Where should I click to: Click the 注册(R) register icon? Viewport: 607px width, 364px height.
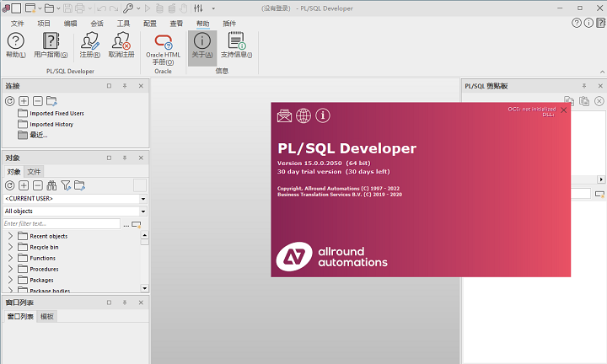pos(90,45)
